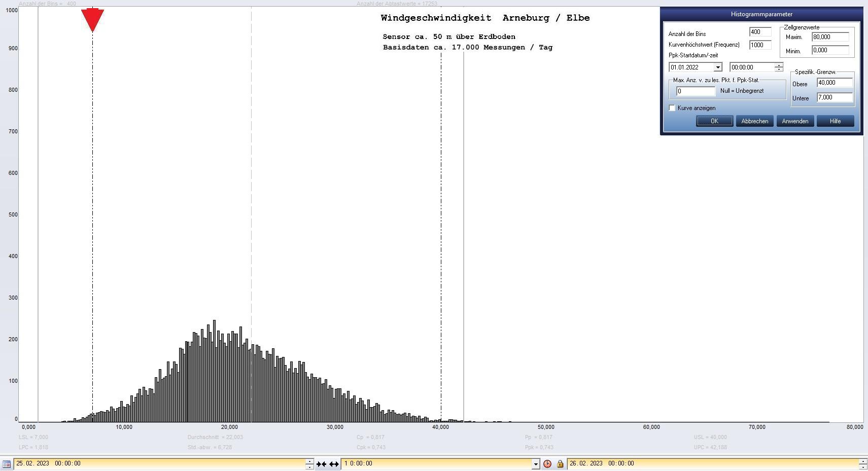Screen dimensions: 868x471
Task: Click the 'LSL = 7,000' label
Action: (33, 437)
